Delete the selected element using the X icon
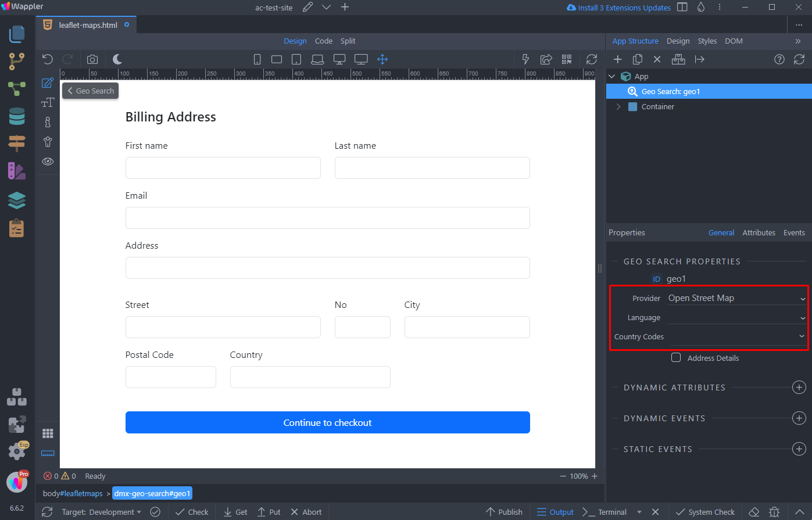This screenshot has height=520, width=812. click(x=656, y=59)
